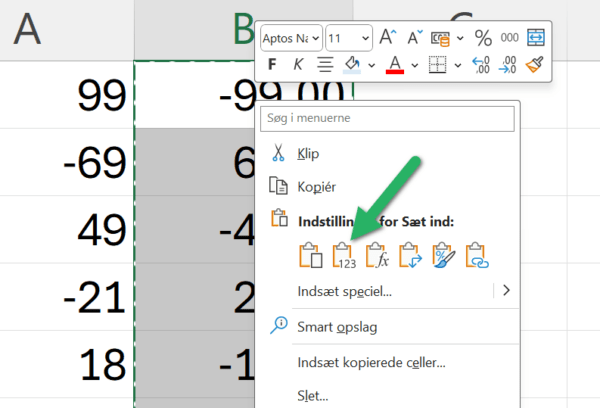Toggle italic with the K button
This screenshot has height=408, width=600.
tap(298, 65)
